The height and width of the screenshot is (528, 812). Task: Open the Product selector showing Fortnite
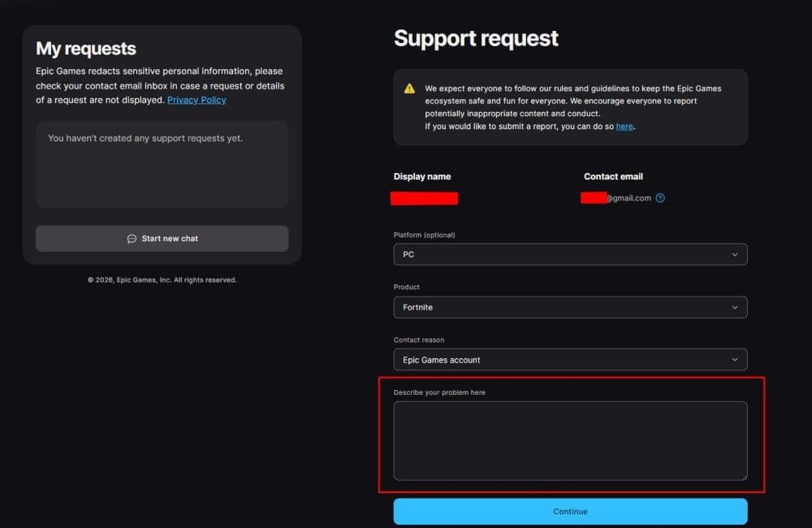(568, 307)
